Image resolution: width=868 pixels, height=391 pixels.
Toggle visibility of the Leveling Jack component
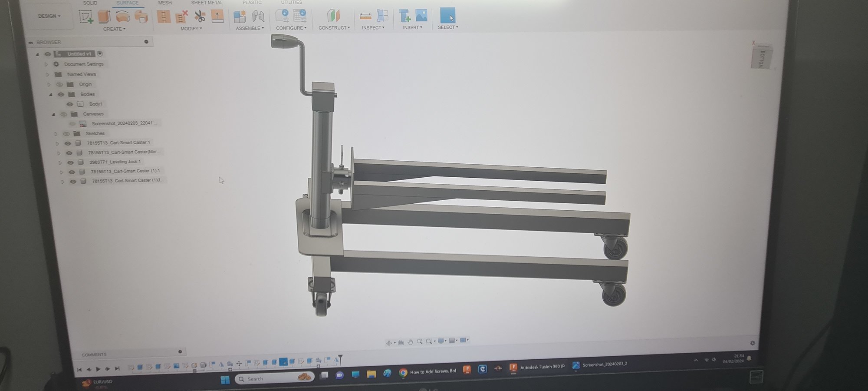70,162
